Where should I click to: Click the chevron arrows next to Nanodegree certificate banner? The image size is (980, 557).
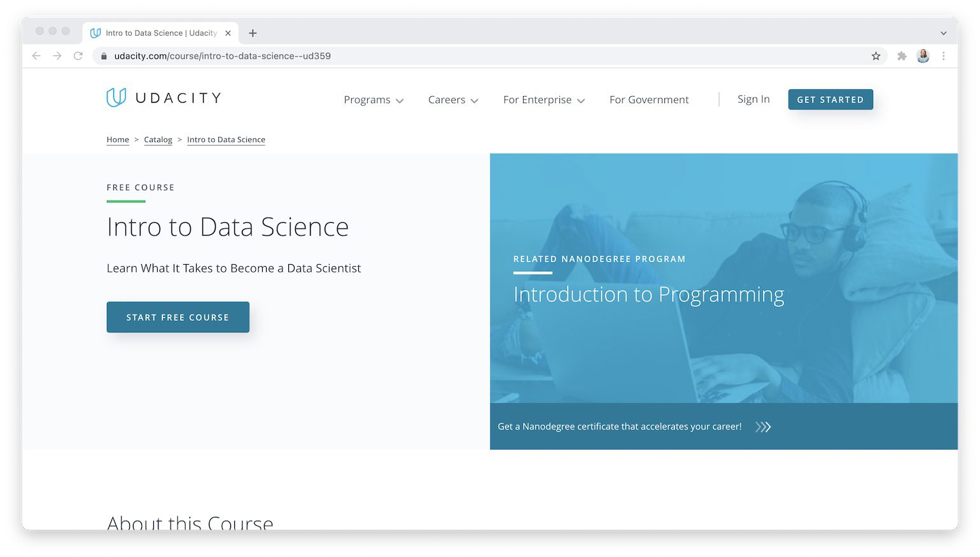(x=762, y=427)
